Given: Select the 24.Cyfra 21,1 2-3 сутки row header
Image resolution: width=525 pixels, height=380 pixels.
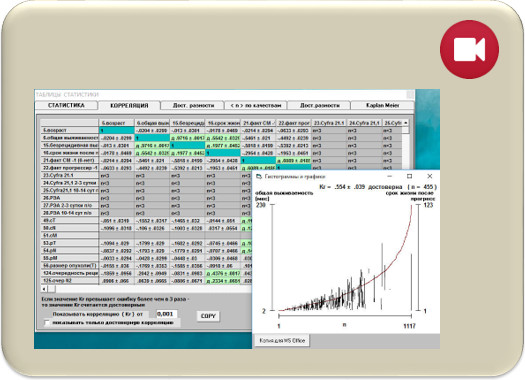Looking at the screenshot, I should tap(70, 183).
